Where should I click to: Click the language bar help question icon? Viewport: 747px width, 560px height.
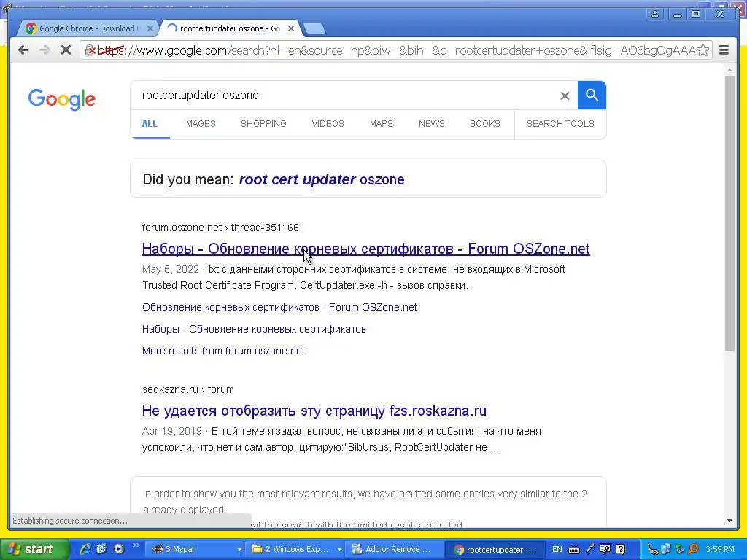(x=620, y=549)
